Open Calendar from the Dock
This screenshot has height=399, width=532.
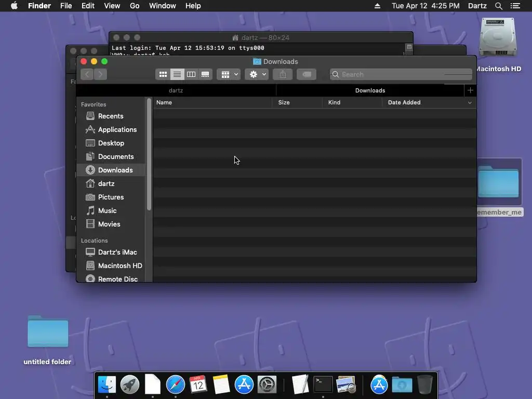pos(198,385)
